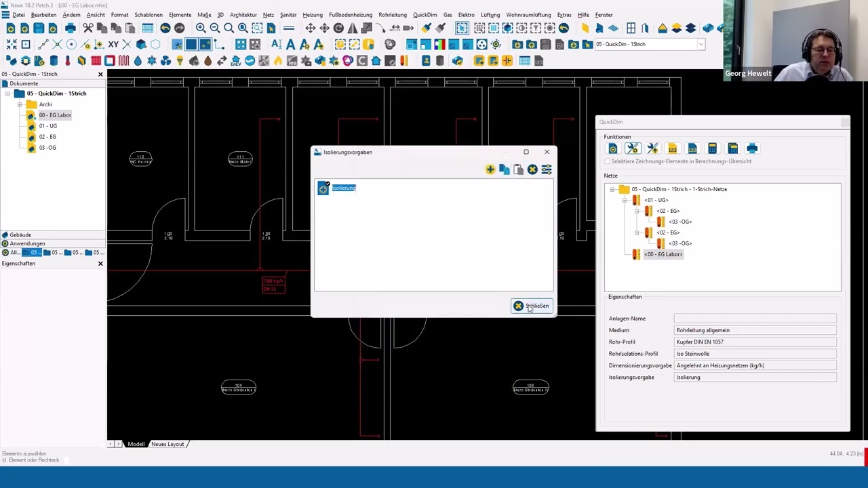The image size is (868, 488).
Task: Add new insulation preset with plus icon
Action: coord(490,169)
